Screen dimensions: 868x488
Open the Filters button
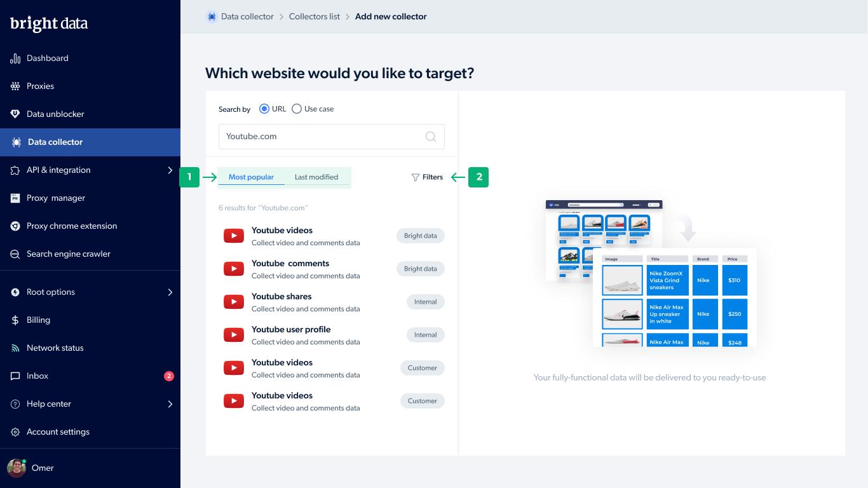pyautogui.click(x=427, y=177)
